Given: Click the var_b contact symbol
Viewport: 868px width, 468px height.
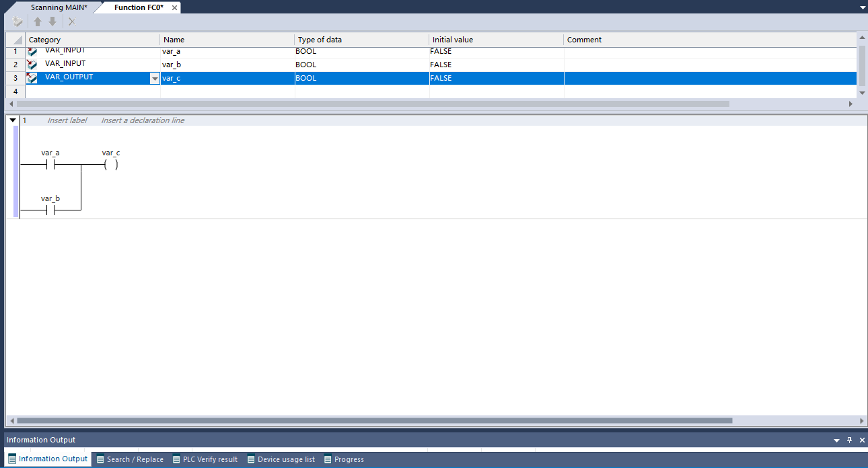Looking at the screenshot, I should click(x=50, y=210).
